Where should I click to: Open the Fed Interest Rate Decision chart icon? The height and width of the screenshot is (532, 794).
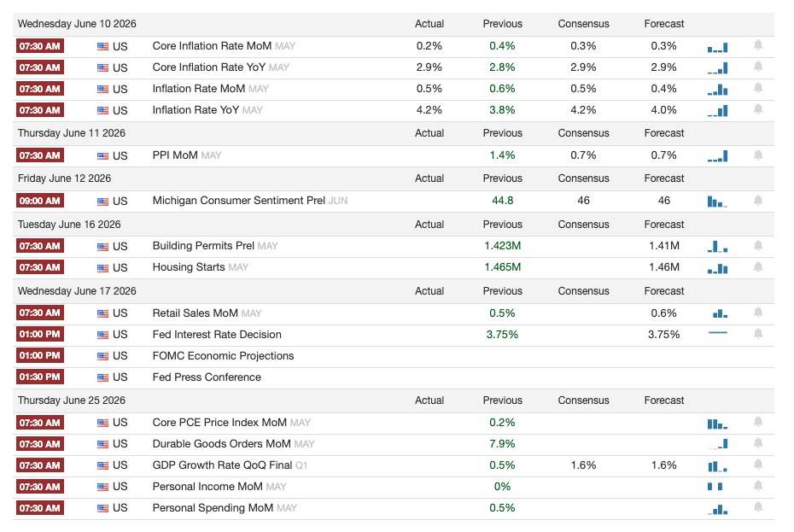[x=717, y=333]
